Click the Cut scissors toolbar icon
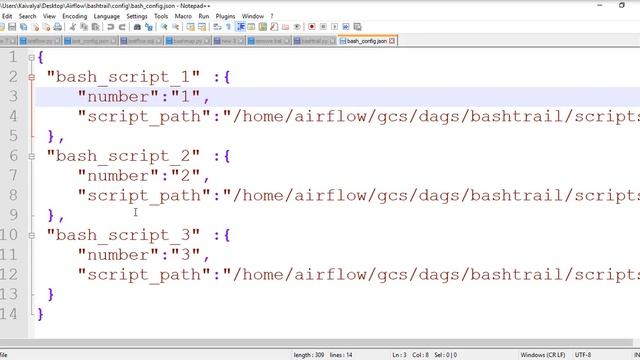The image size is (640, 360). [x=73, y=27]
